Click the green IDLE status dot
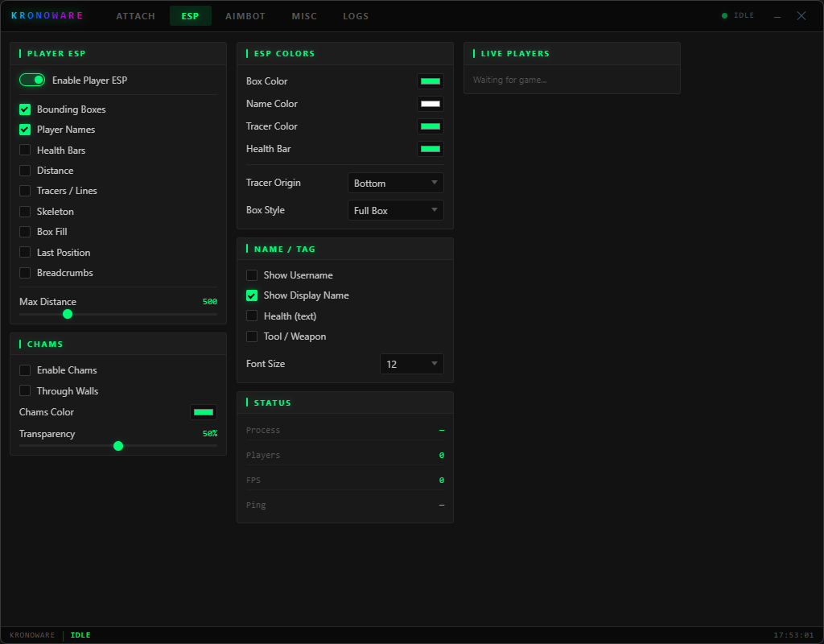Screen dimensions: 824x644 [x=725, y=16]
